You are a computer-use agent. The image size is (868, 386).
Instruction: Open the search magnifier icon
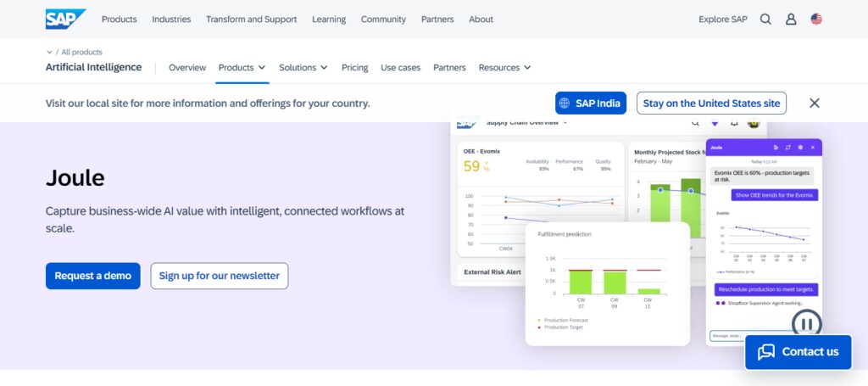click(765, 20)
